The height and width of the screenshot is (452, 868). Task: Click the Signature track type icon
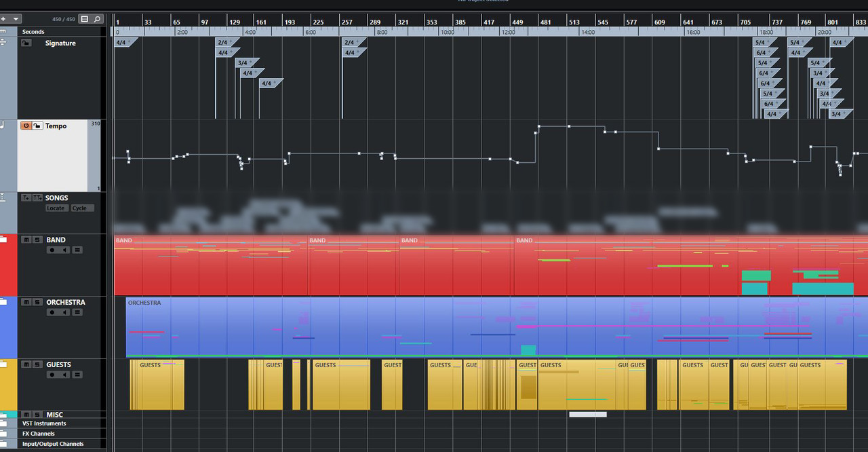click(3, 42)
